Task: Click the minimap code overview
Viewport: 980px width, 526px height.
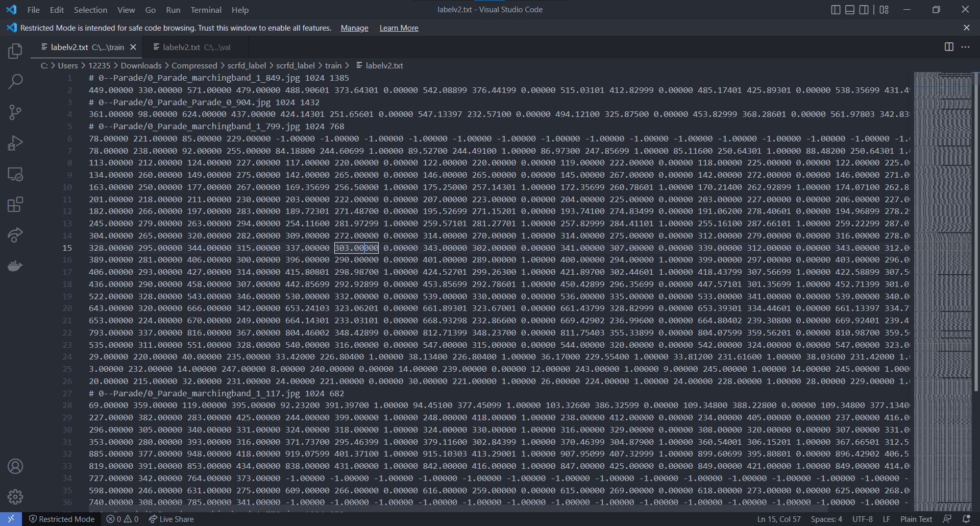Action: (x=943, y=291)
